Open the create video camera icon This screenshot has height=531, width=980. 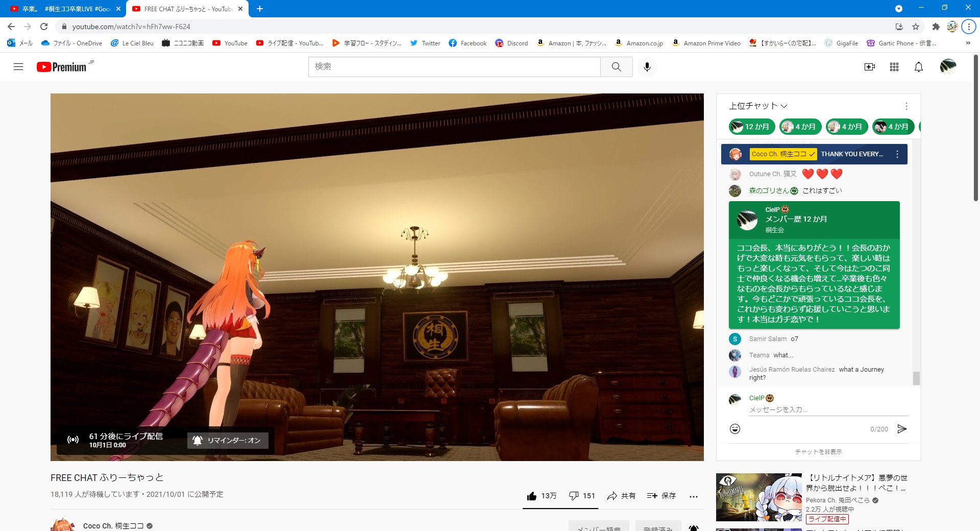coord(870,67)
